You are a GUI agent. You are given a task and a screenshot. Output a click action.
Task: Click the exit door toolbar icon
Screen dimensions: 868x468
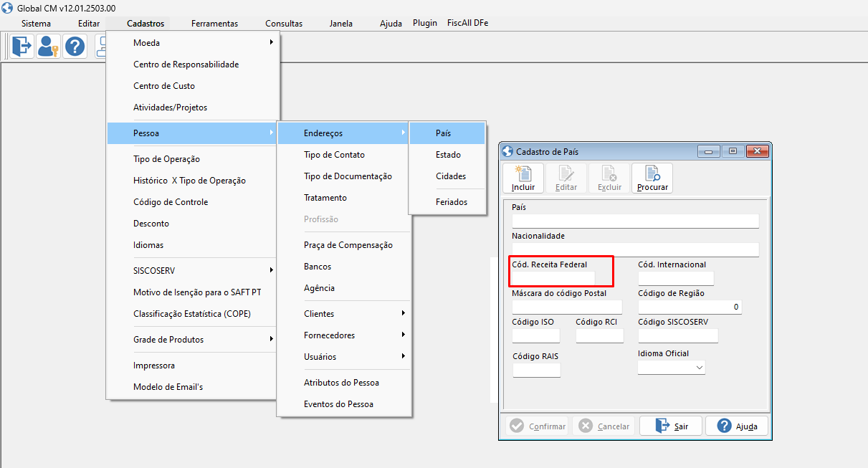click(22, 47)
